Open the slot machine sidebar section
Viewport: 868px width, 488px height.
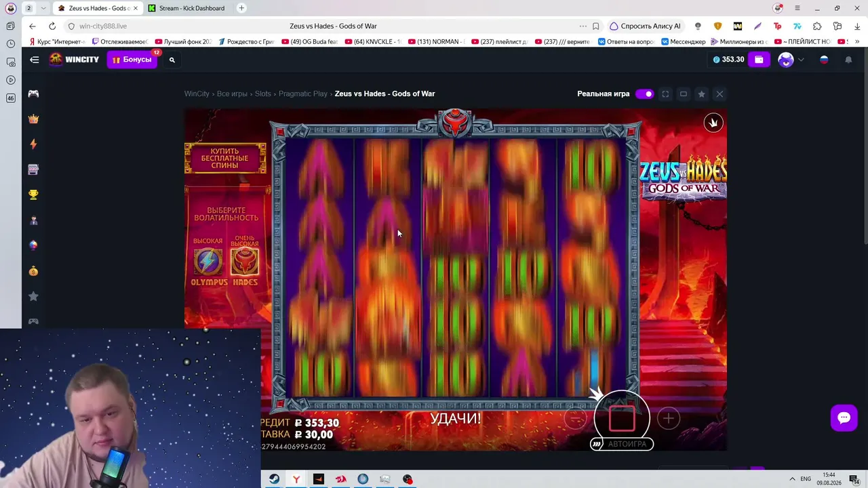click(x=33, y=169)
